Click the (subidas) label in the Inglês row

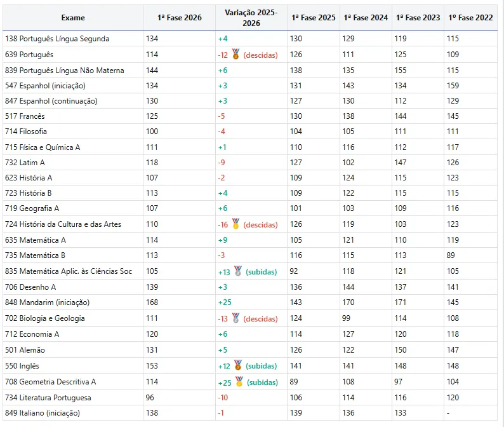[x=262, y=366]
